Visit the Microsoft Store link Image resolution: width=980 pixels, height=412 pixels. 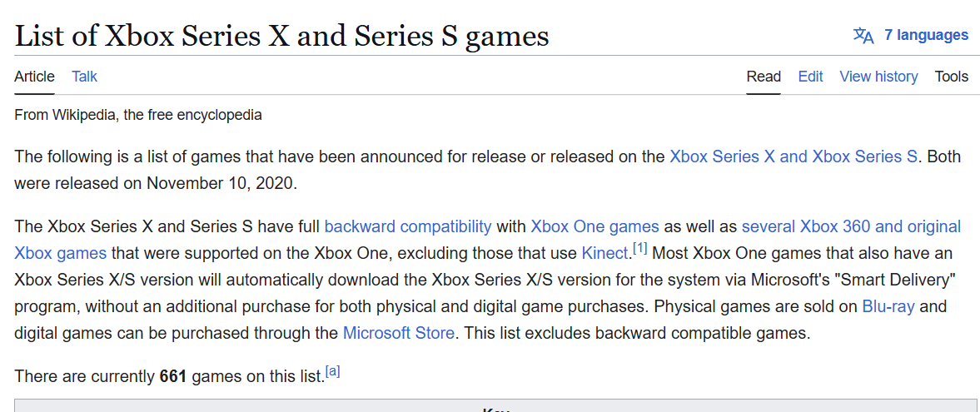399,333
